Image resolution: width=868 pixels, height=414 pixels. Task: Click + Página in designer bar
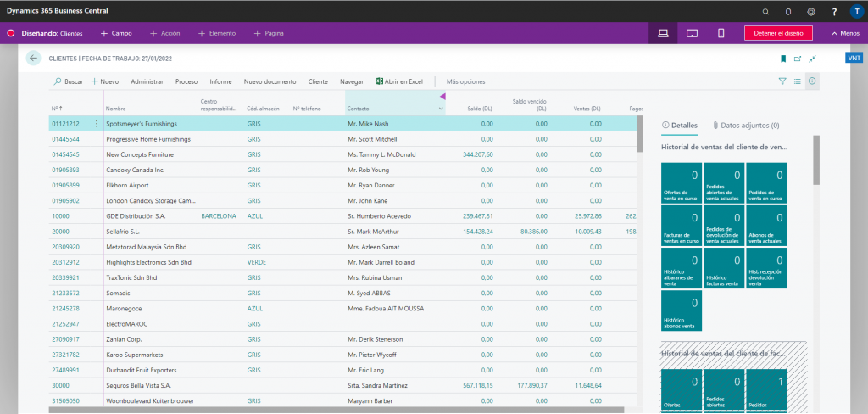pyautogui.click(x=269, y=33)
